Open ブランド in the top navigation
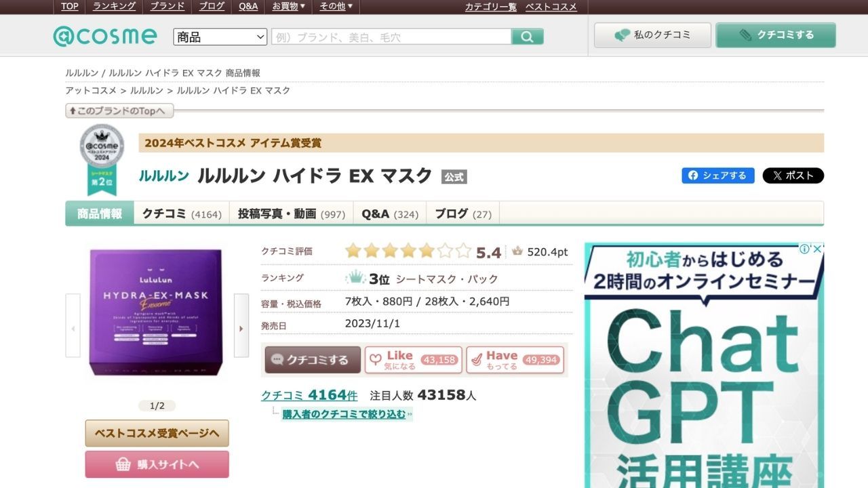 pos(167,6)
